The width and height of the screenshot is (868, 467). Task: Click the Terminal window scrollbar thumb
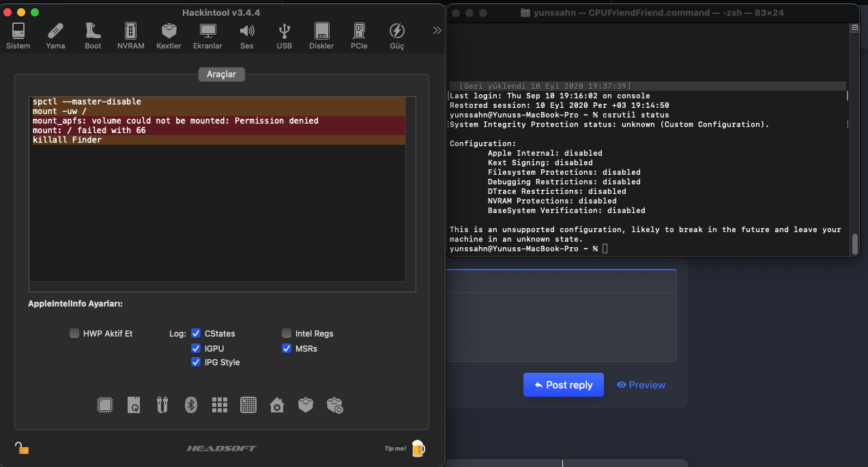855,243
